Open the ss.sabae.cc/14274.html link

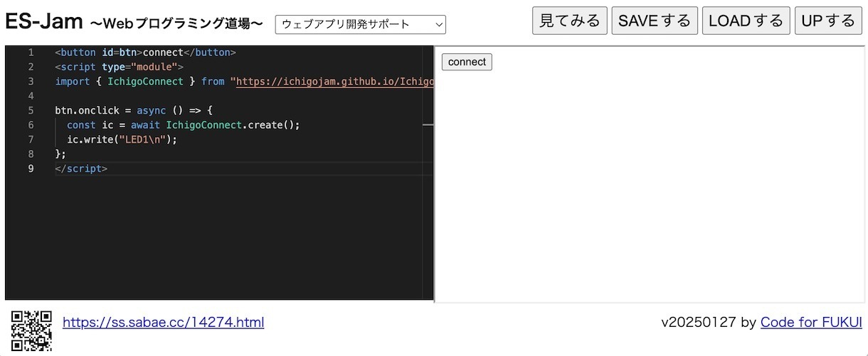click(x=163, y=323)
